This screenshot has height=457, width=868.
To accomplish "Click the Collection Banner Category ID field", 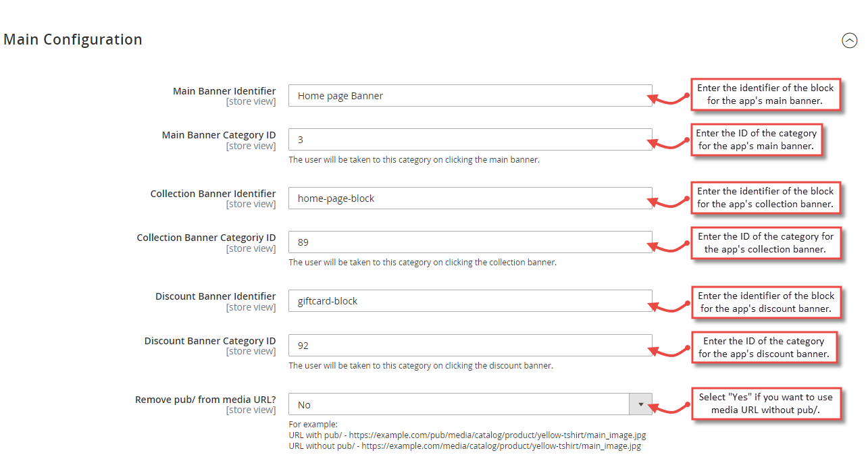I will (x=470, y=242).
